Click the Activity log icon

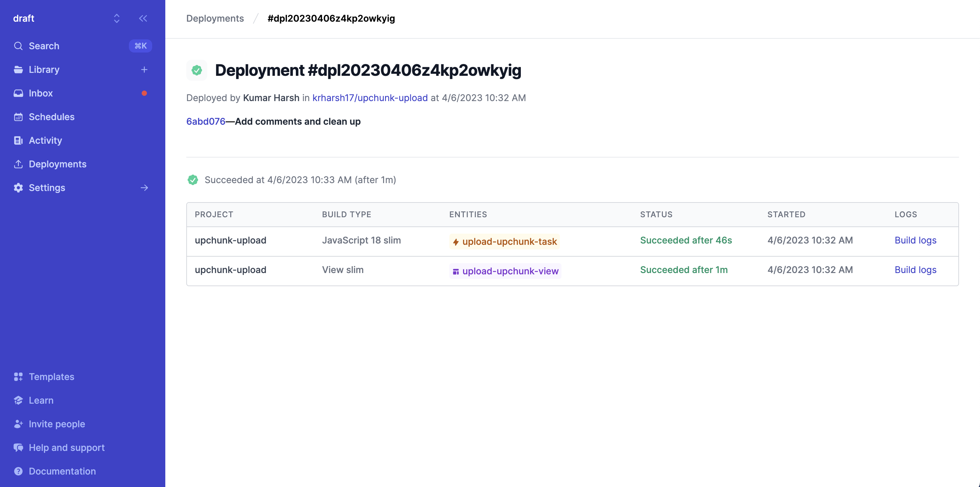[x=18, y=140]
